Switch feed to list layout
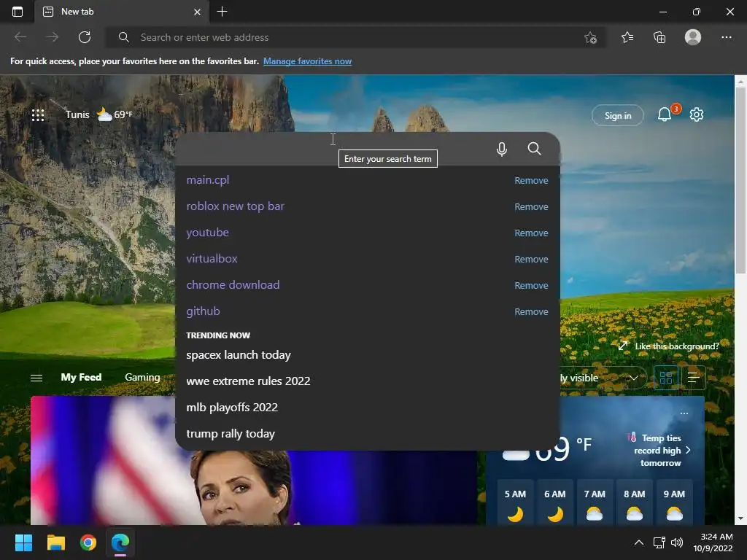The width and height of the screenshot is (747, 560). point(693,378)
